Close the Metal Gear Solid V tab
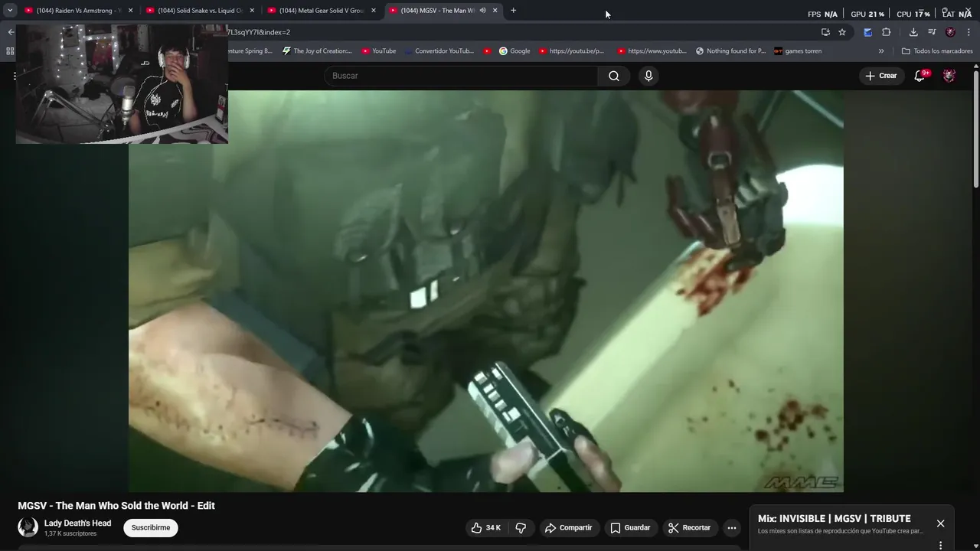The height and width of the screenshot is (551, 980). point(374,11)
